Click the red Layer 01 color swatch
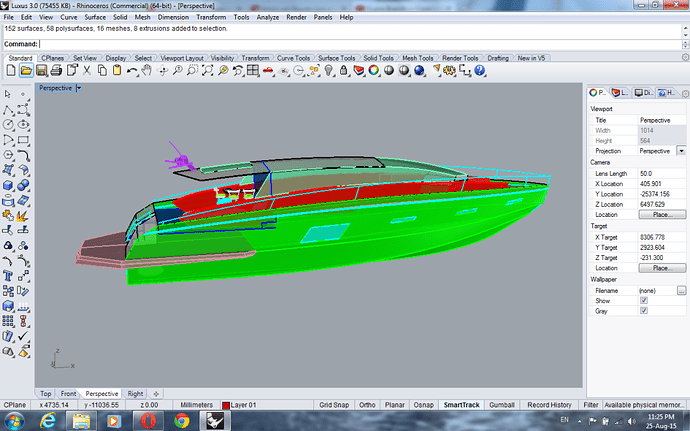 pos(227,405)
